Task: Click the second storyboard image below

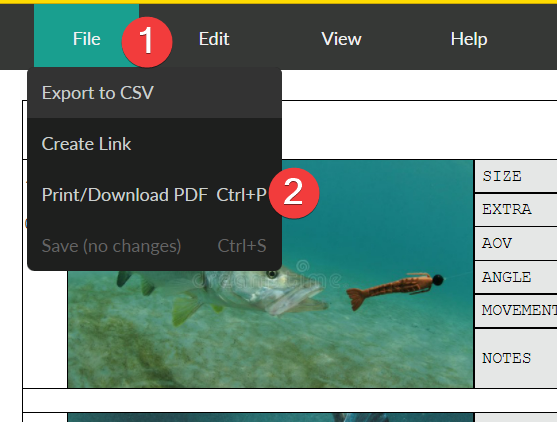Action: pyautogui.click(x=270, y=417)
